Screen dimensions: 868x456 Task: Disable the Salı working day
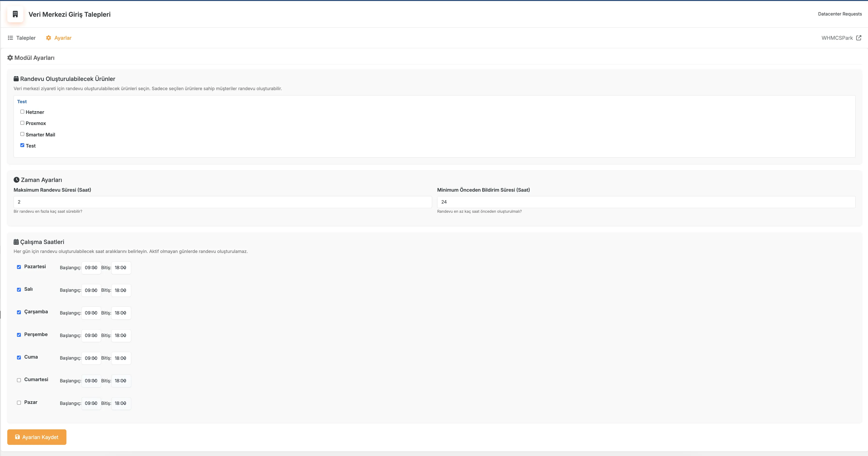tap(19, 290)
